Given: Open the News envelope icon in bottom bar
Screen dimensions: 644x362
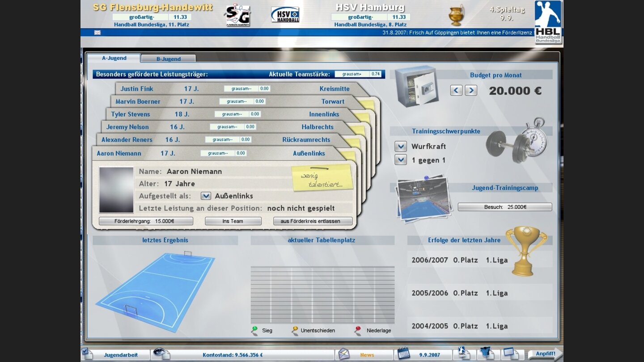Looking at the screenshot, I should coord(344,354).
